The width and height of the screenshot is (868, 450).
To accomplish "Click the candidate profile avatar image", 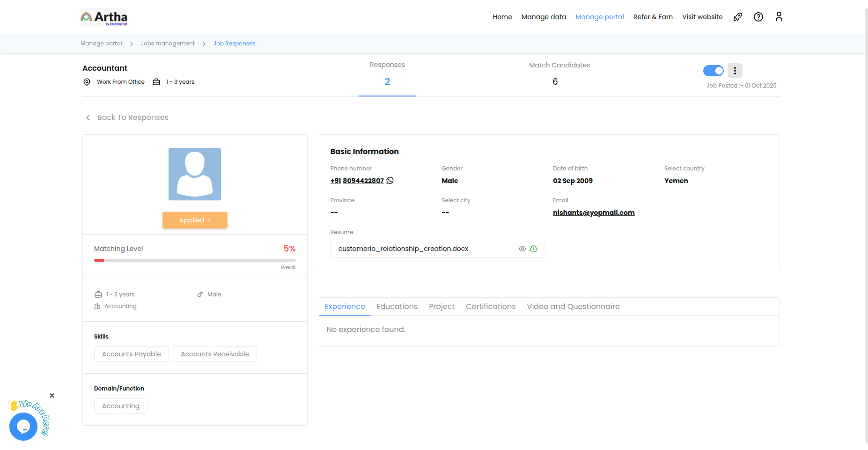I will pos(195,174).
